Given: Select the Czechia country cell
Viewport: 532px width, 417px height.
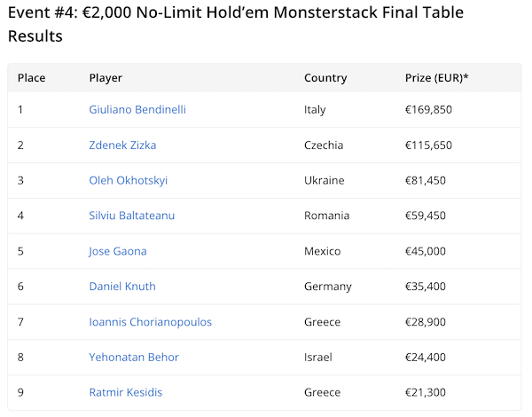Looking at the screenshot, I should 323,146.
